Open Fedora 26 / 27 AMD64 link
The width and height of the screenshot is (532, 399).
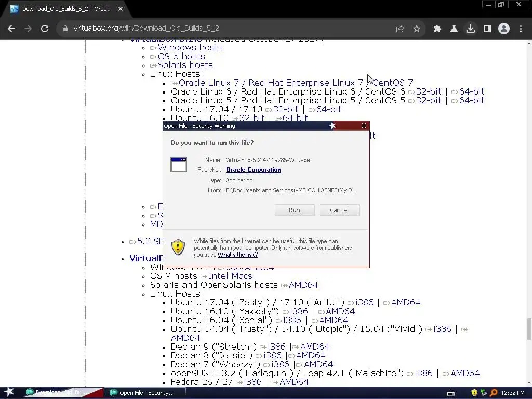[x=294, y=382]
